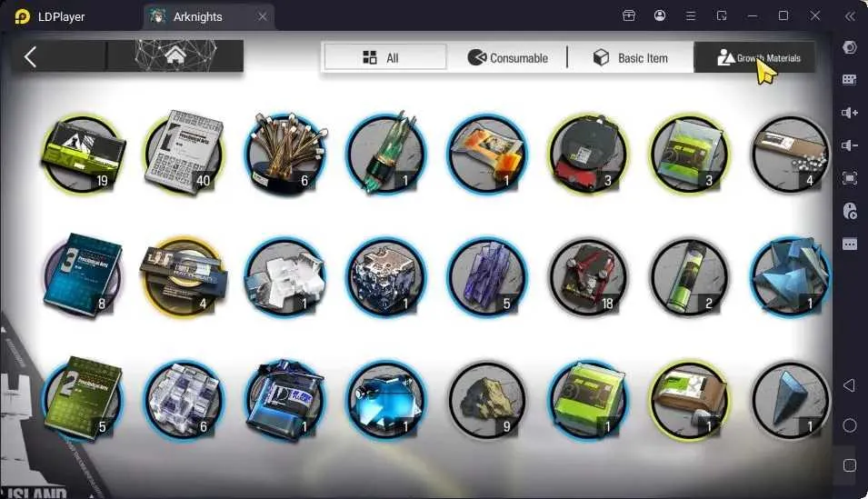Tap the Android recent apps square

(849, 465)
